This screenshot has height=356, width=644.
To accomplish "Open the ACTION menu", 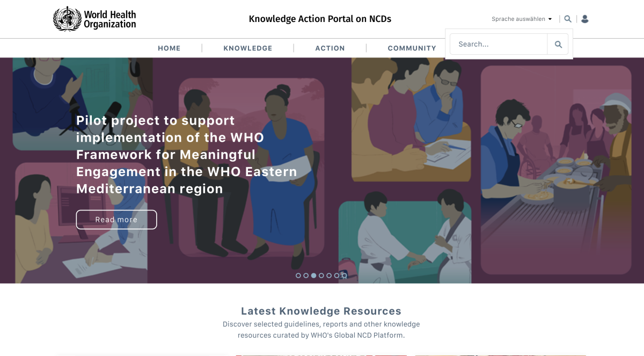I will pos(330,48).
